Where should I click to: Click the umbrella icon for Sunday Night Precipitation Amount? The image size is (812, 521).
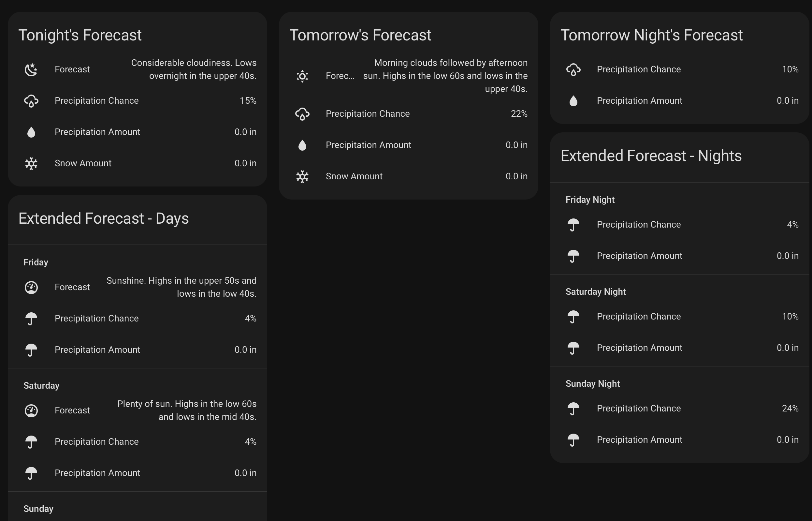pyautogui.click(x=574, y=439)
